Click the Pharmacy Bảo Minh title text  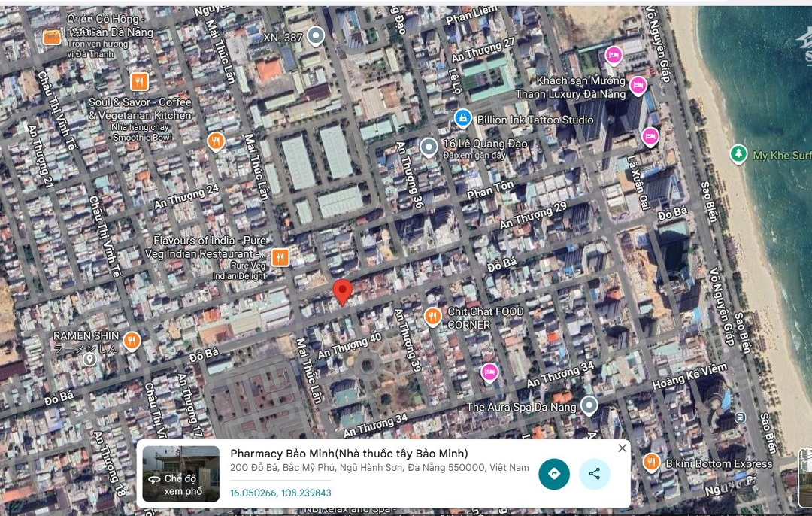[x=349, y=453]
